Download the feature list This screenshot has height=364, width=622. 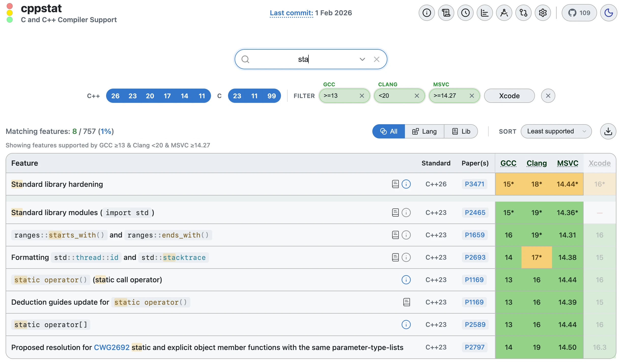[608, 131]
